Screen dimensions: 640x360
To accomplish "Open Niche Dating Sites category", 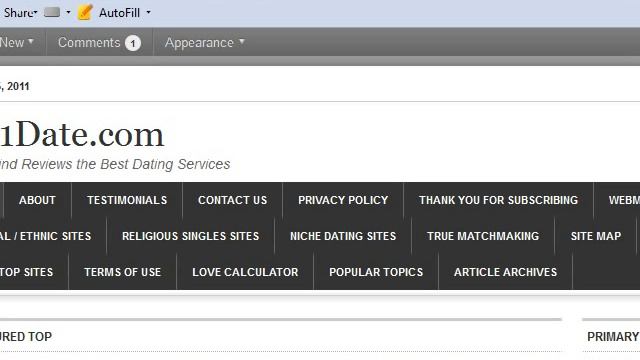I will (343, 236).
